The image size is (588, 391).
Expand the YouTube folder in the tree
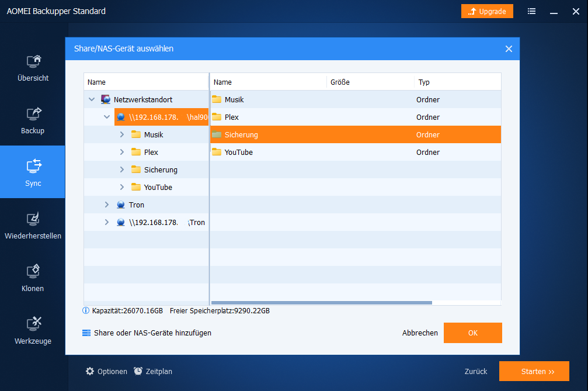[122, 187]
